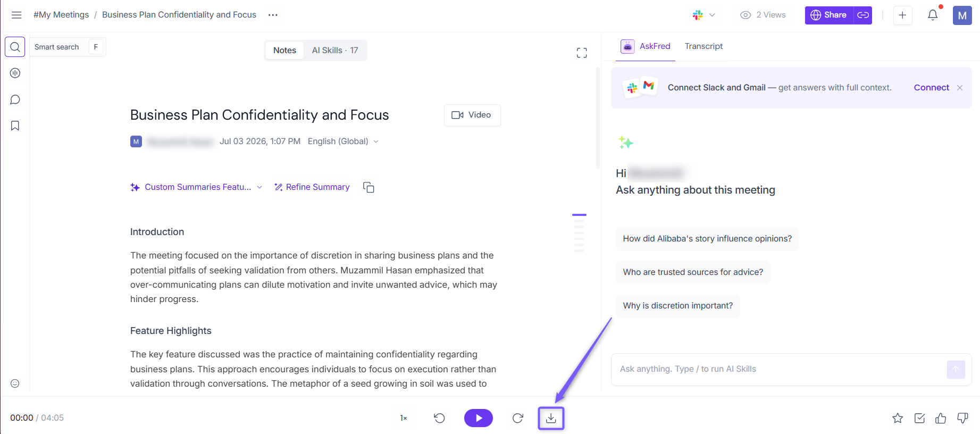Click the Smart search label
Viewport: 980px width, 434px height.
coord(56,47)
